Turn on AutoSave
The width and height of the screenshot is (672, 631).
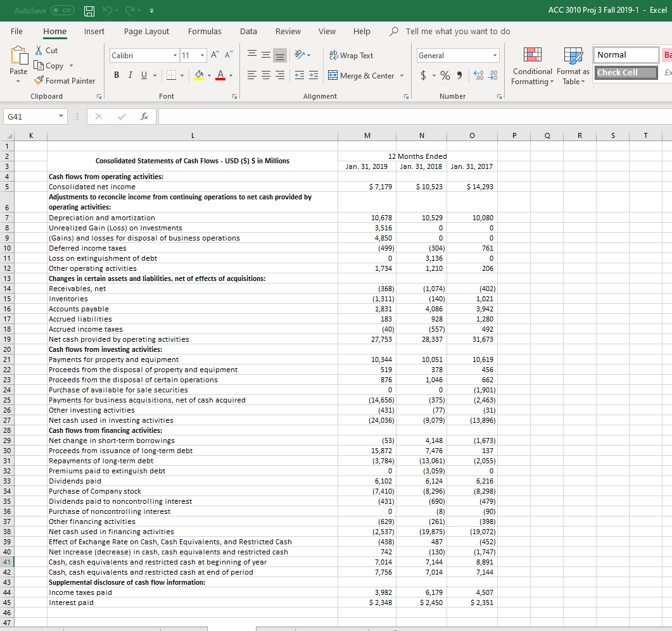(61, 10)
